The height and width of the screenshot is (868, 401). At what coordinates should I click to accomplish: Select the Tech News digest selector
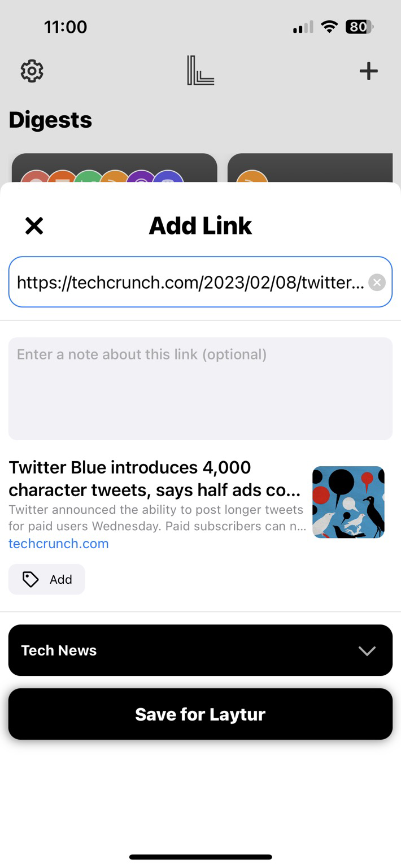(200, 650)
